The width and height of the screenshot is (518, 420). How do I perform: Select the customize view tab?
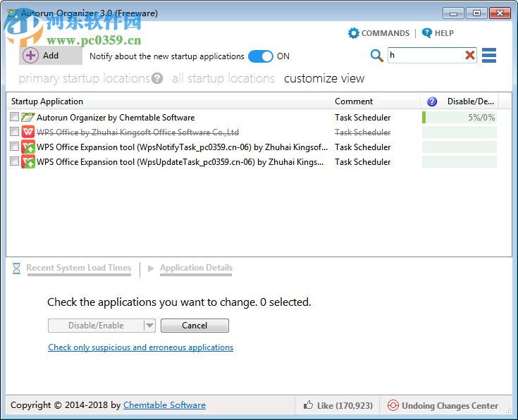324,78
